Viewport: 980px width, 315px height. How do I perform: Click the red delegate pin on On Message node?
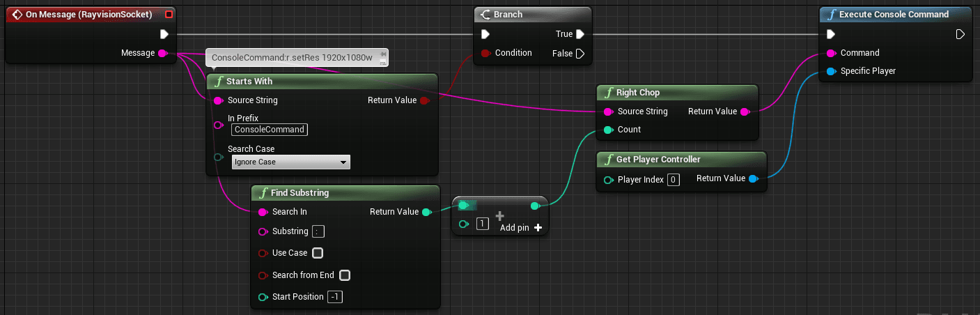pos(169,14)
